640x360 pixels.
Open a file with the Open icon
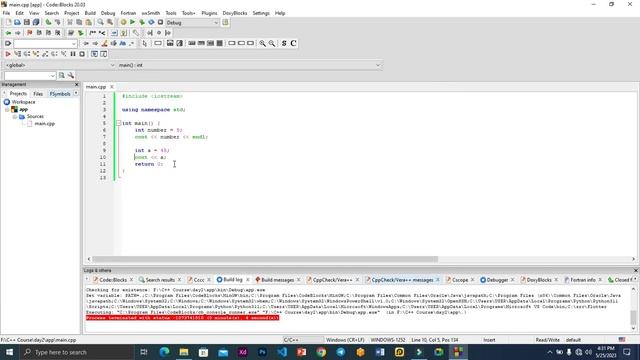(x=17, y=22)
